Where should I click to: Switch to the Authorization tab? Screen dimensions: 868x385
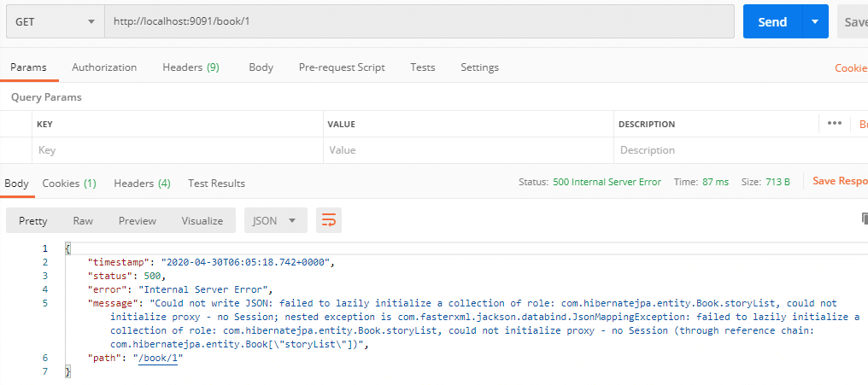(x=104, y=67)
